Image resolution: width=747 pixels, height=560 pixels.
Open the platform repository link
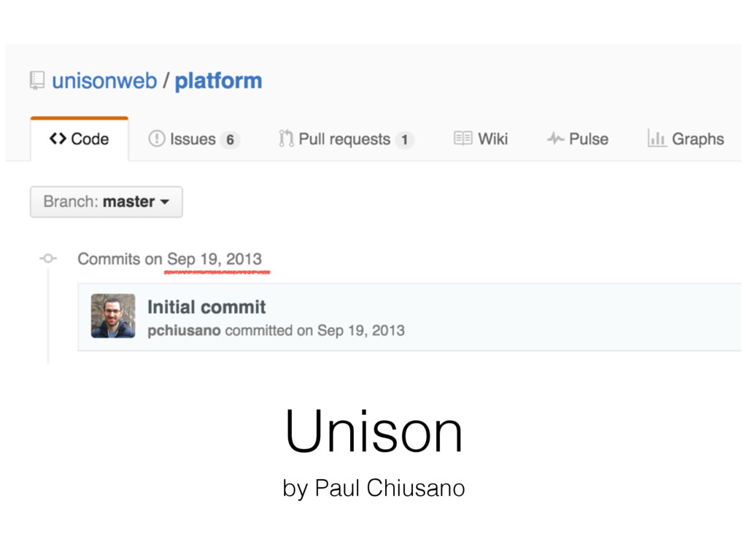219,81
